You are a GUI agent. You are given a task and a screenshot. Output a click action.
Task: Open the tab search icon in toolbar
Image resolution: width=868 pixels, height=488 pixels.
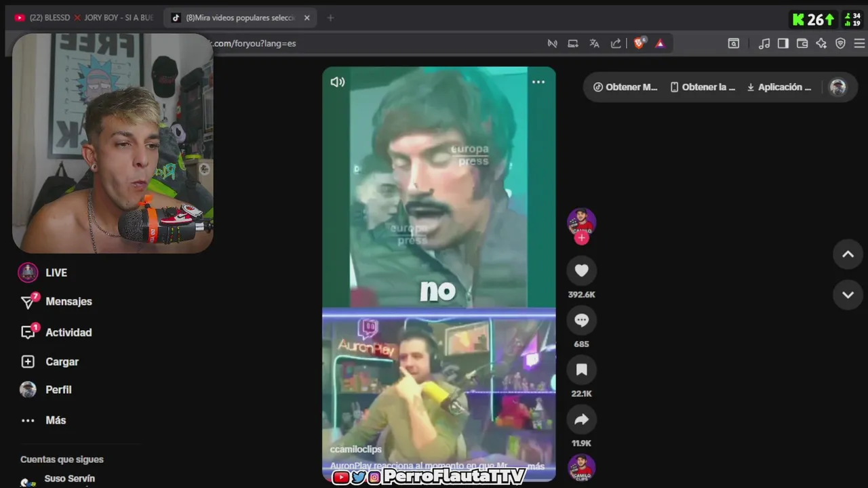coord(734,43)
